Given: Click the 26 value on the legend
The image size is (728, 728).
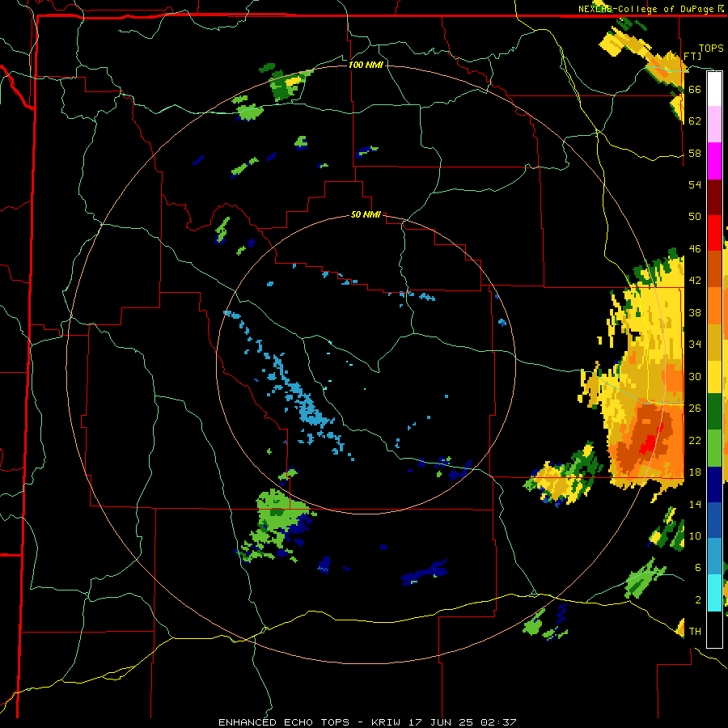Looking at the screenshot, I should 695,408.
